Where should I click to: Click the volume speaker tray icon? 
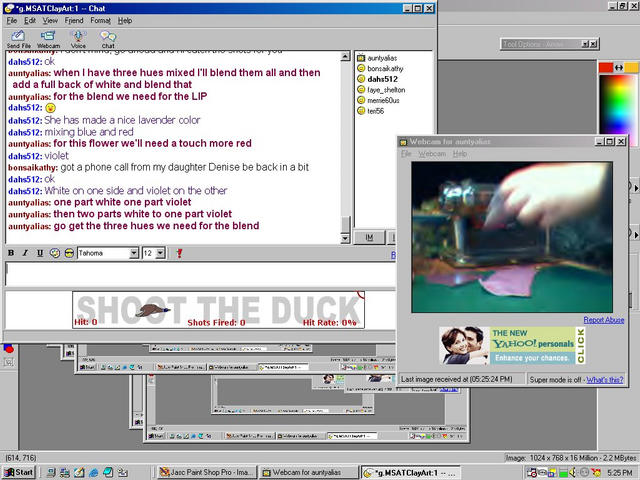[x=573, y=472]
